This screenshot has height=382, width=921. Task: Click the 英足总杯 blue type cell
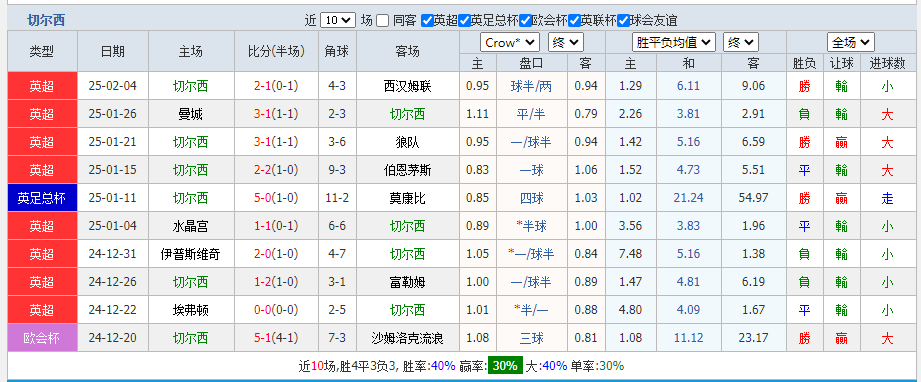tap(42, 198)
